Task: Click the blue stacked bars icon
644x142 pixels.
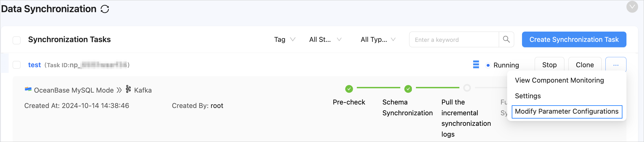Action: tap(476, 65)
